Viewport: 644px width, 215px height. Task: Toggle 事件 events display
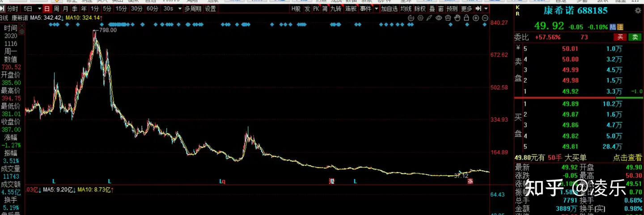click(366, 8)
